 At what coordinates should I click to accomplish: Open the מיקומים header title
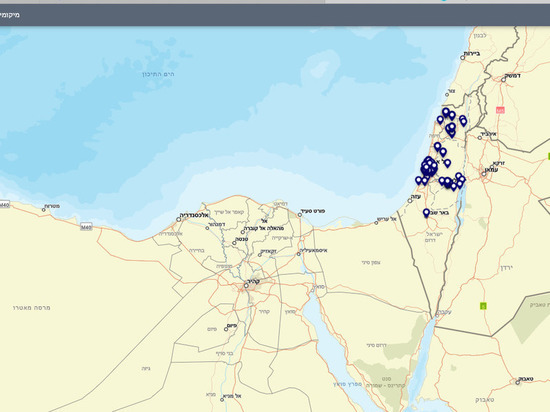pyautogui.click(x=9, y=15)
